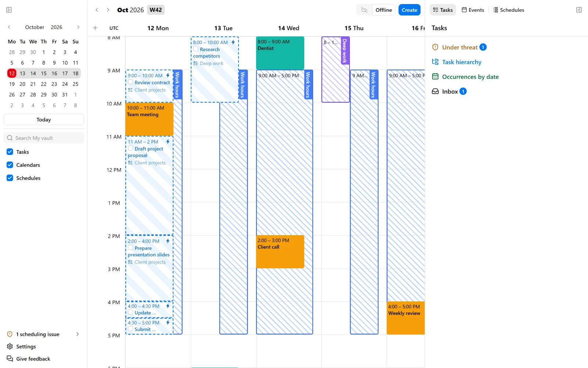Mark Prepare presentation slides as done

tap(130, 248)
